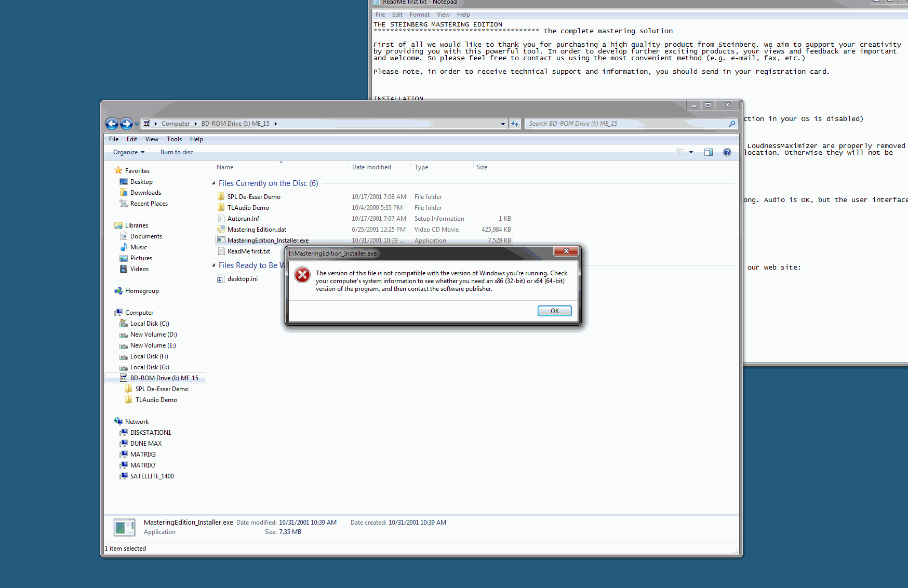Viewport: 908px width, 588px height.
Task: Open recent pages dropdown beside navigation arrows
Action: [137, 124]
